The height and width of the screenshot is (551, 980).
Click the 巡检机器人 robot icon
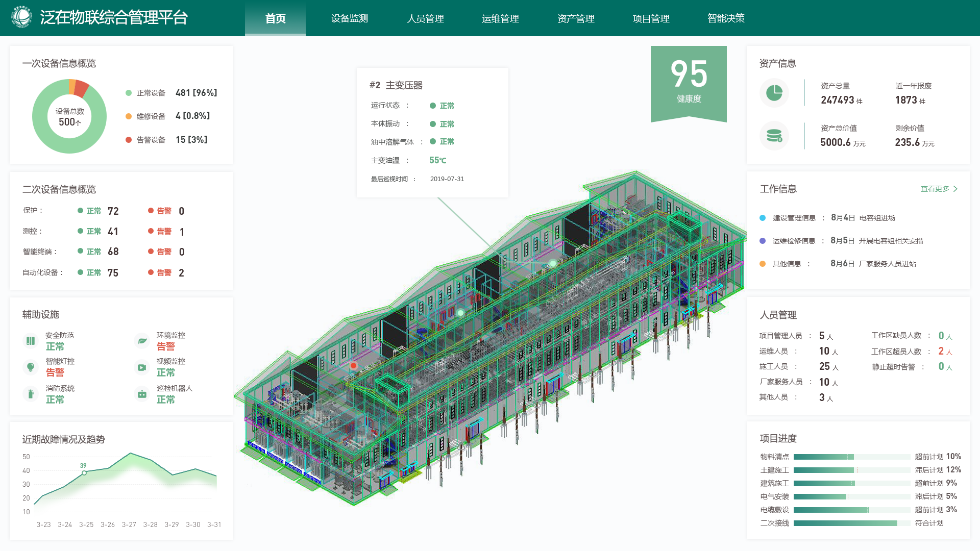tap(142, 394)
